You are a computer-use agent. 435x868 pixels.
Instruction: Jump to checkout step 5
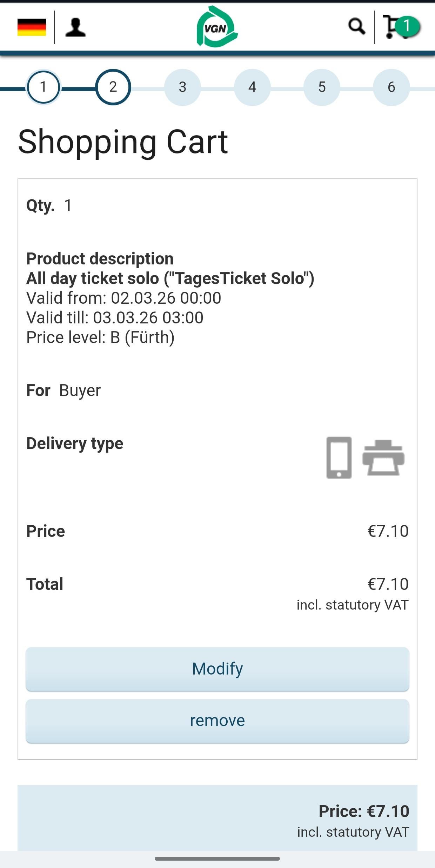[x=322, y=87]
